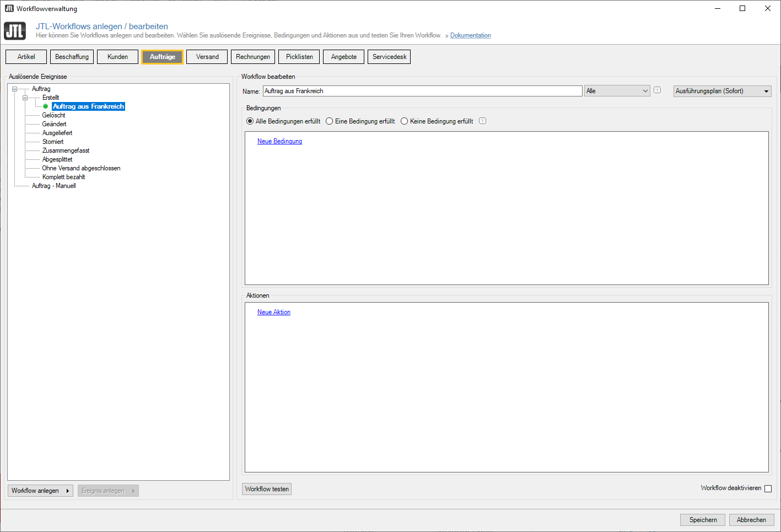The width and height of the screenshot is (781, 532).
Task: Select Alle Bedingungen erfüllt radio button
Action: coord(250,121)
